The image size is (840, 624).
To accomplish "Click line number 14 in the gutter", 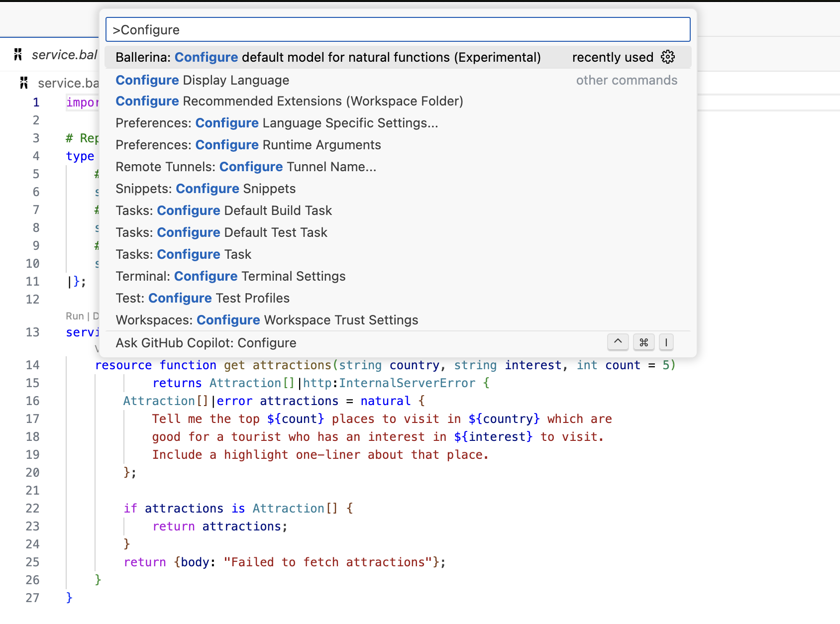I will [x=32, y=365].
